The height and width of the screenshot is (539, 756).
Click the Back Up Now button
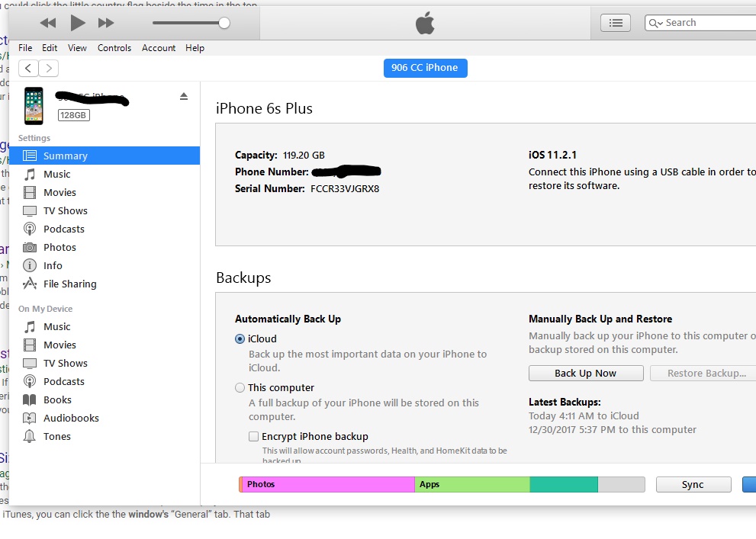point(586,374)
